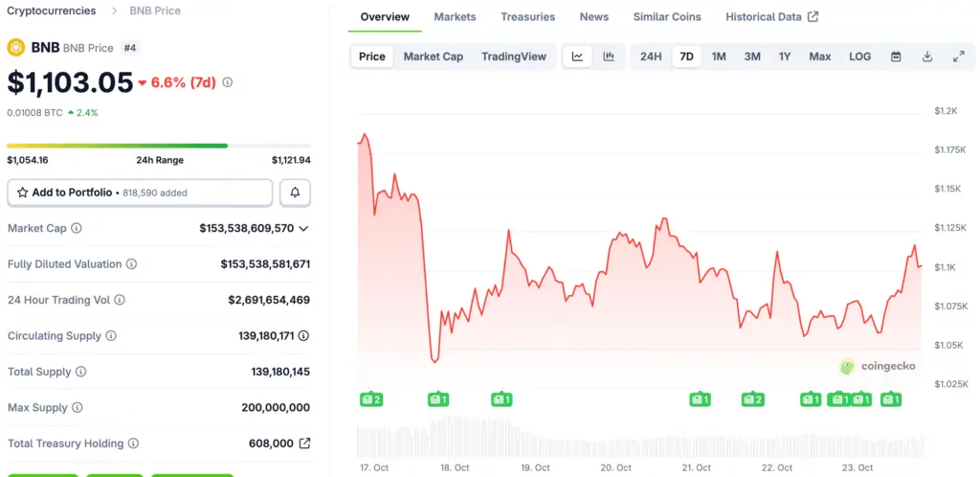
Task: Click Add to Portfolio button
Action: click(x=140, y=193)
